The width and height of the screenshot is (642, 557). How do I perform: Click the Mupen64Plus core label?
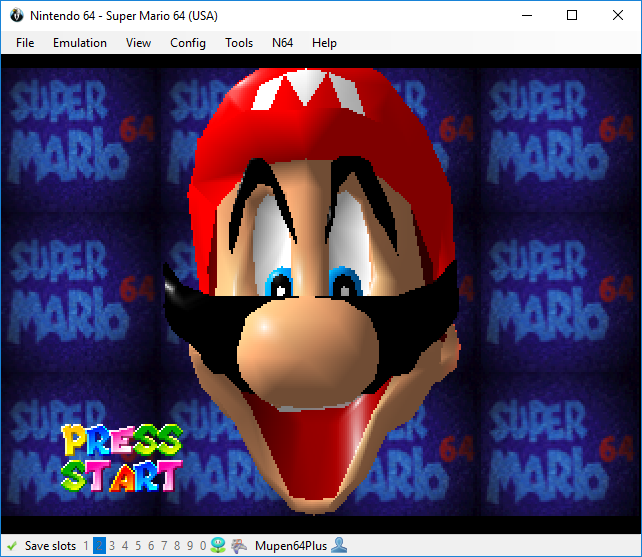pyautogui.click(x=291, y=546)
